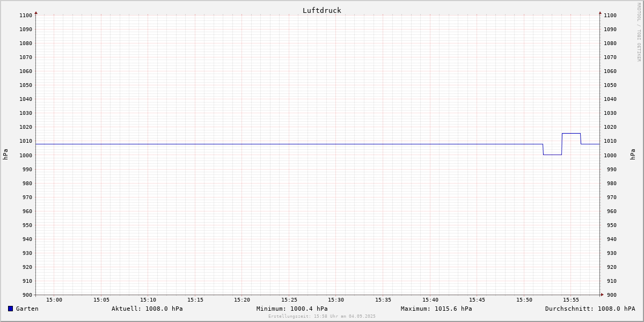Select the Maximum 1015.6 hPa reading
644x322 pixels.
tap(436, 309)
